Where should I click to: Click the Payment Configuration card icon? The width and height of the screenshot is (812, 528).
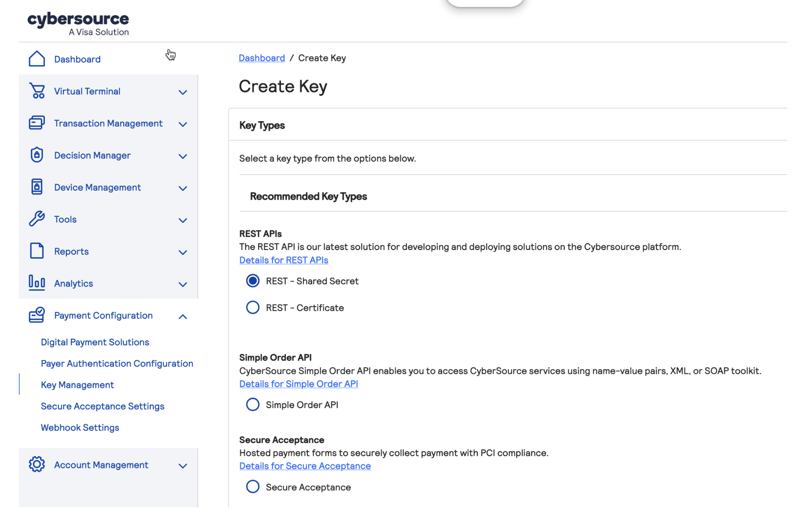pyautogui.click(x=37, y=315)
